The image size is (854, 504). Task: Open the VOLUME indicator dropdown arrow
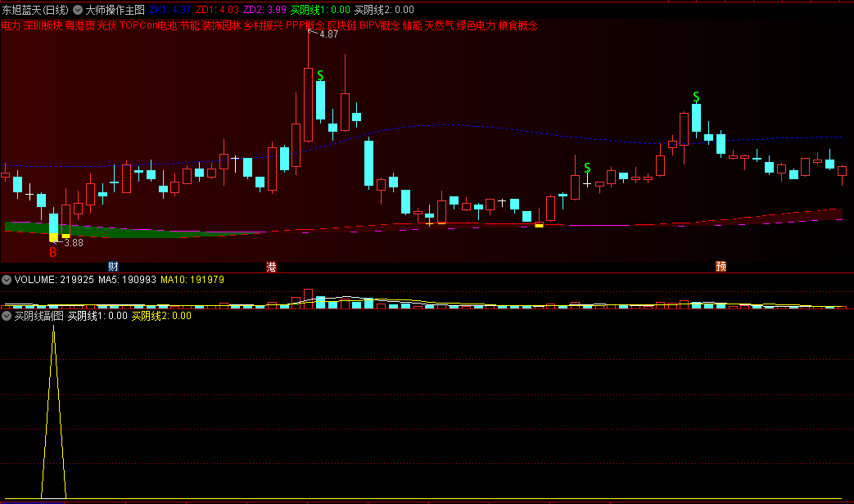pos(7,280)
